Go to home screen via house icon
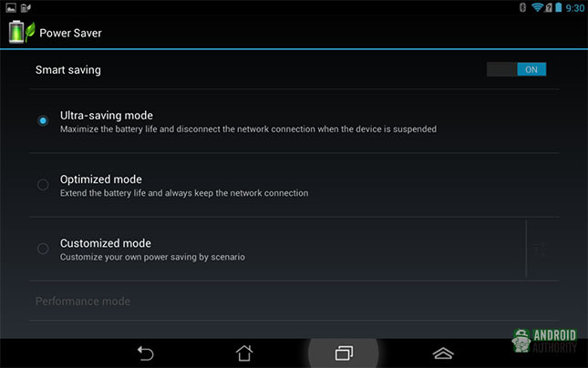Image resolution: width=588 pixels, height=368 pixels. pos(244,353)
